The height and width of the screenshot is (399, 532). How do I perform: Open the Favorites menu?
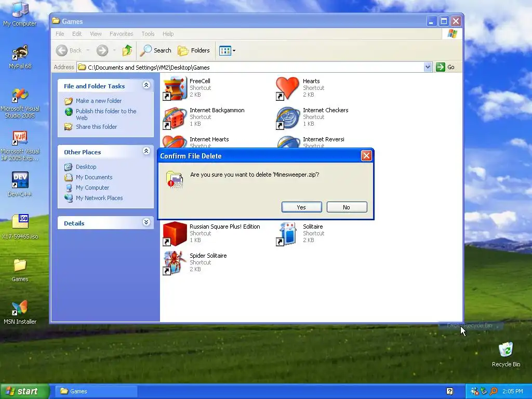121,34
